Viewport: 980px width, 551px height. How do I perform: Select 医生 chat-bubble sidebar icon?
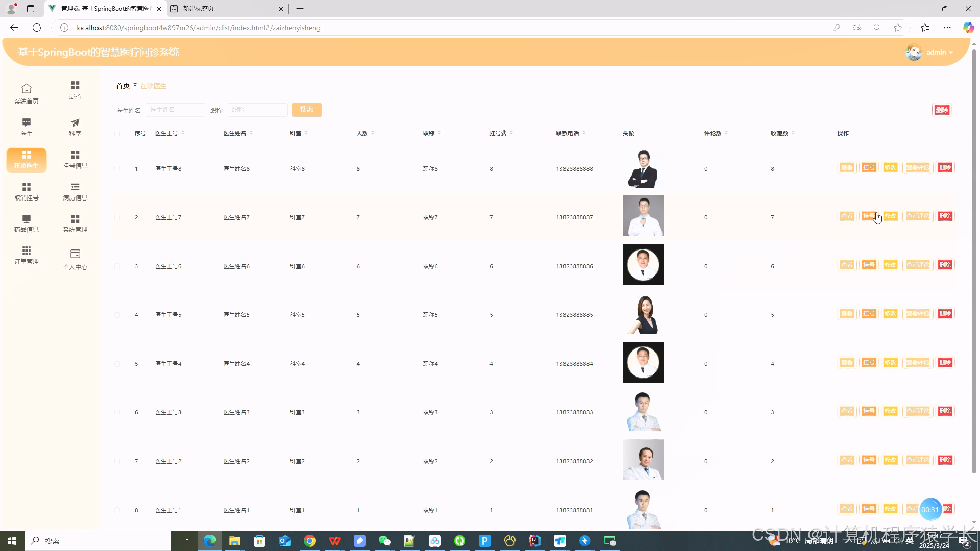tap(27, 122)
